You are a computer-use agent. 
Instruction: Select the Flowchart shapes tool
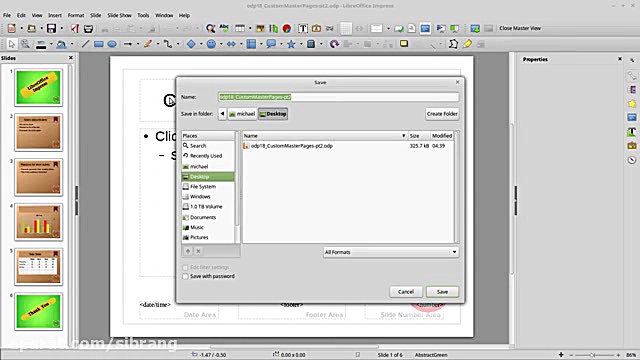(251, 44)
